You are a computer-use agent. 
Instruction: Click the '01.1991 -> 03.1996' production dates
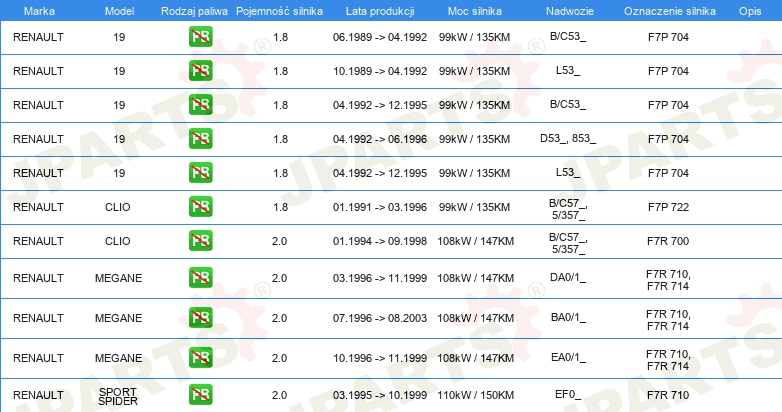click(380, 207)
